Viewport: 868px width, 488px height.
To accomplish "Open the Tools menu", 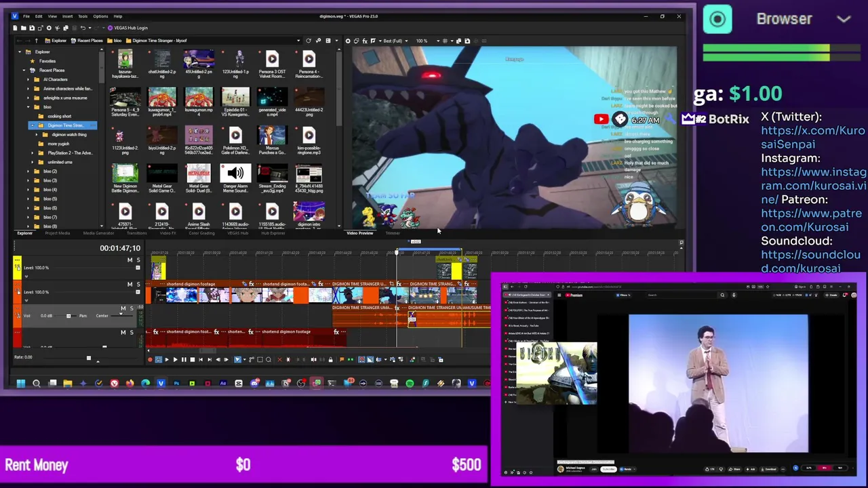I will tap(83, 16).
